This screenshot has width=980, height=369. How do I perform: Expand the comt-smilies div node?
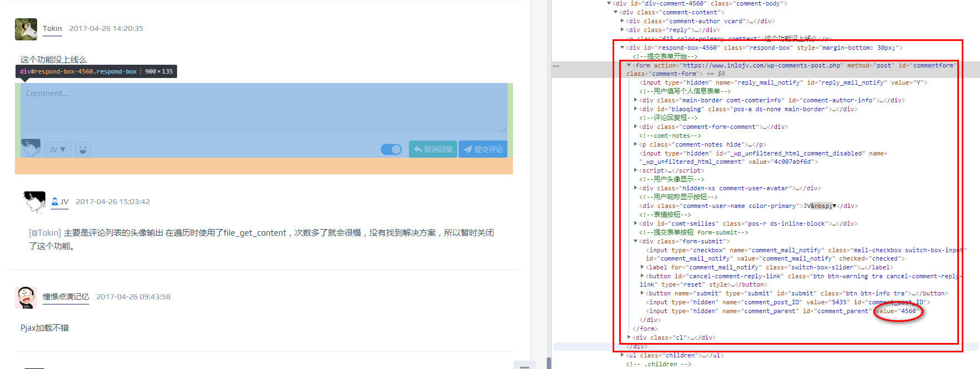636,224
